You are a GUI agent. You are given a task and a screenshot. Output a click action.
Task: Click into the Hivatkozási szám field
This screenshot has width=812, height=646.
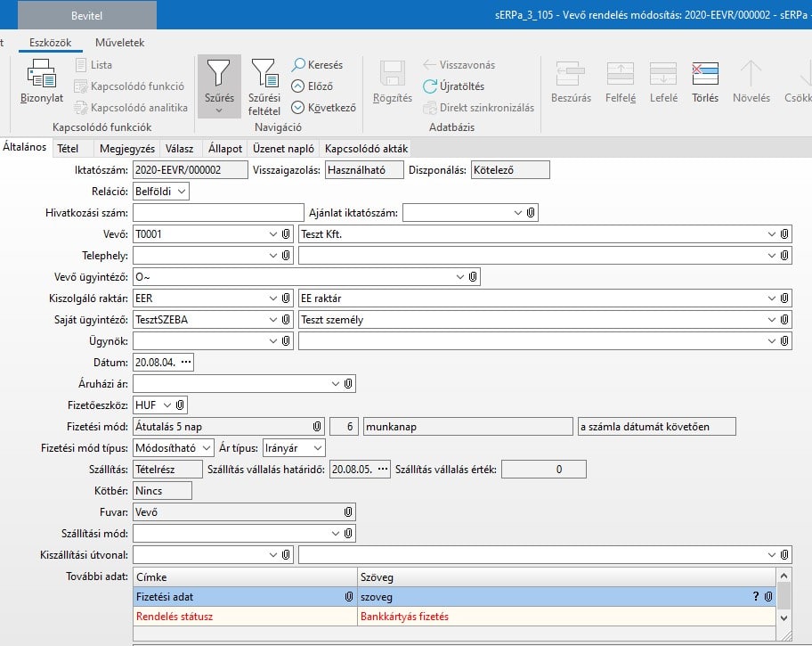[218, 212]
